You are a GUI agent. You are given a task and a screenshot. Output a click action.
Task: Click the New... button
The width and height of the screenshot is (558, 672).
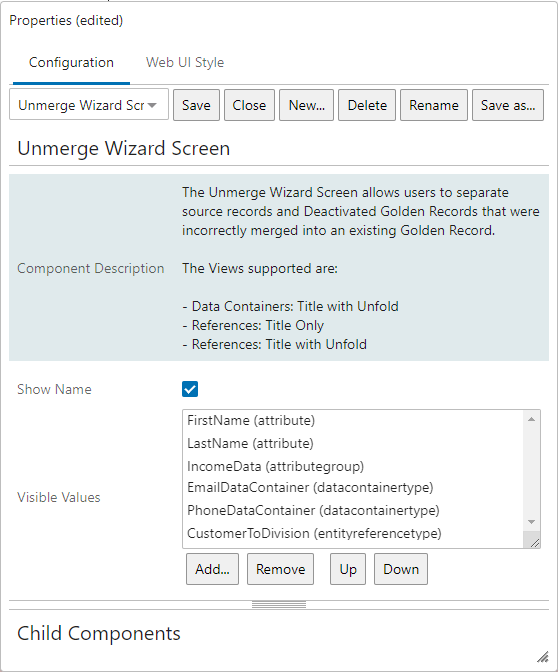coord(306,105)
